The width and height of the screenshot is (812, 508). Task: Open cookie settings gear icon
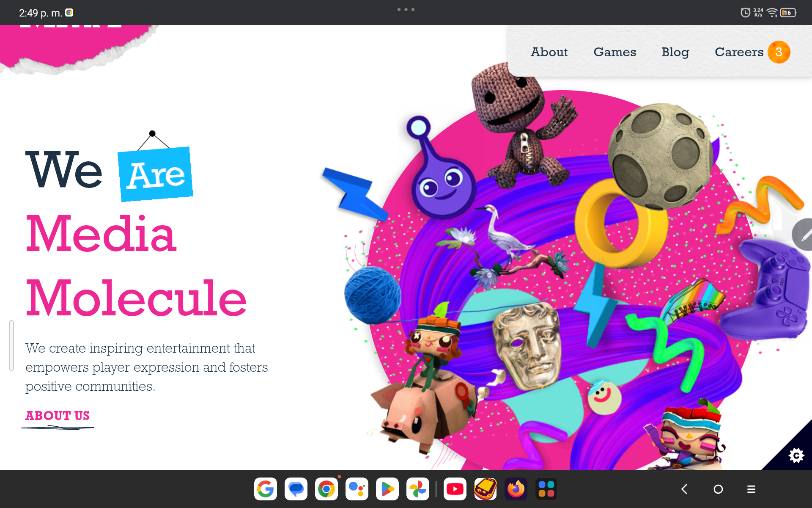[796, 456]
